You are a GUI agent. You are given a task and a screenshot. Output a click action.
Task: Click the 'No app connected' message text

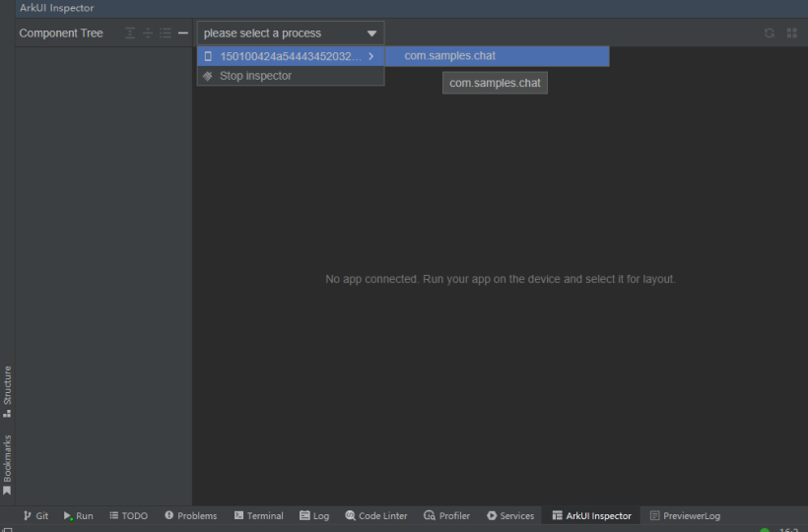501,279
